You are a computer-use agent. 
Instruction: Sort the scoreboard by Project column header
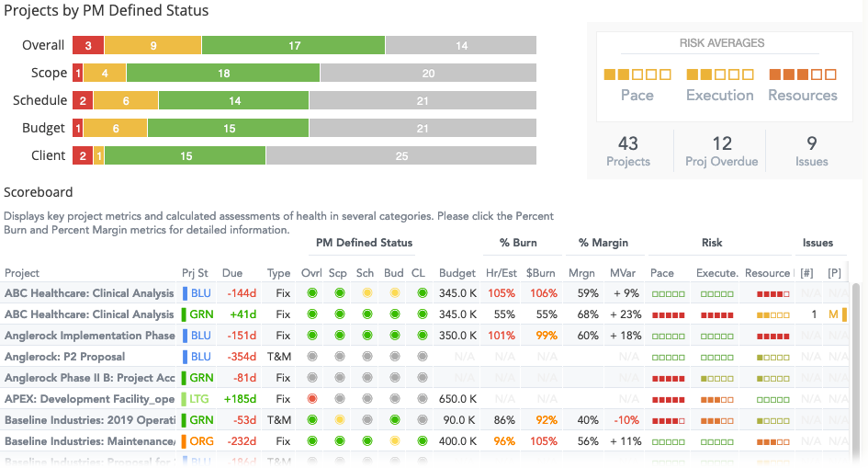point(22,273)
